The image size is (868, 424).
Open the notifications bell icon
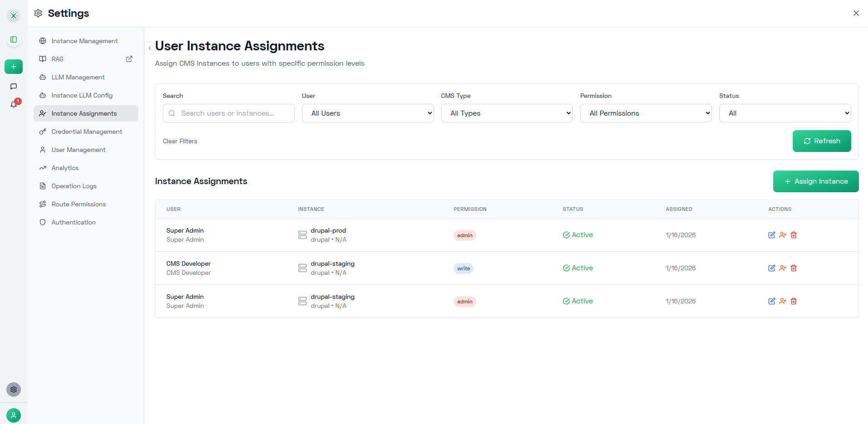tap(14, 105)
